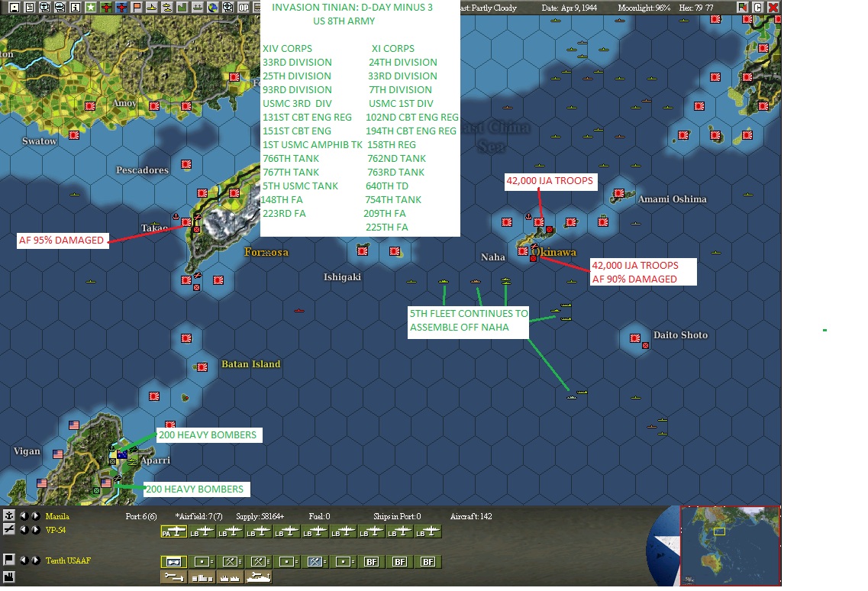The height and width of the screenshot is (591, 868).
Task: Click the 'C' icon in top right corner
Action: [758, 8]
